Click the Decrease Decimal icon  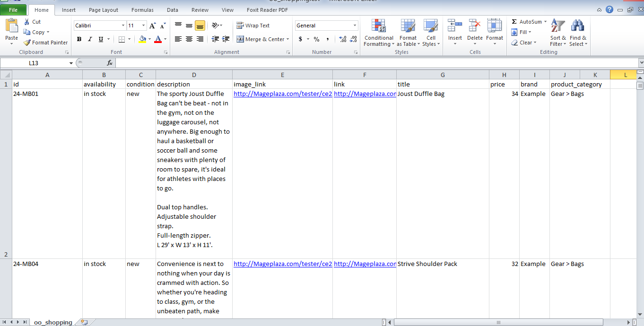click(353, 39)
